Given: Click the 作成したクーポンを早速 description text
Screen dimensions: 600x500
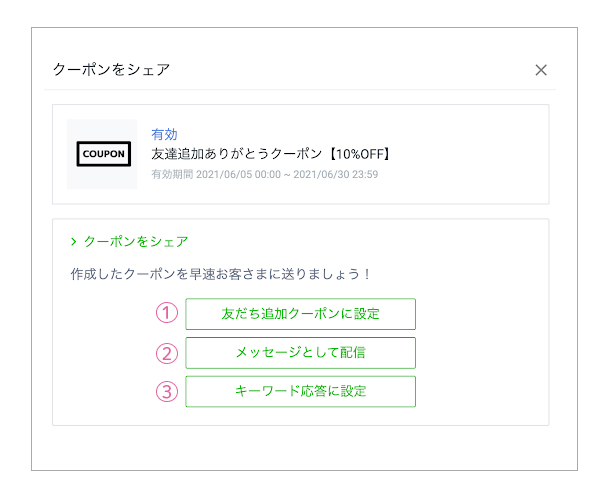Looking at the screenshot, I should coord(221,273).
